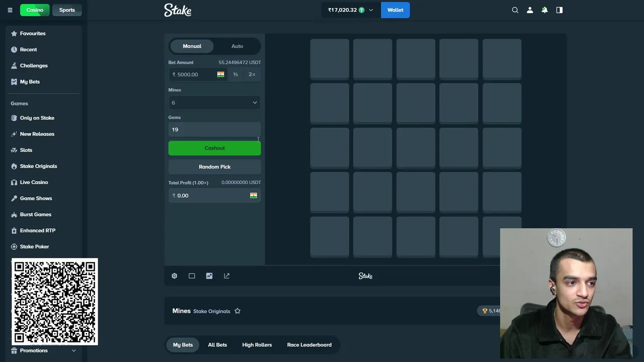Click the Game Shows icon

click(x=14, y=199)
